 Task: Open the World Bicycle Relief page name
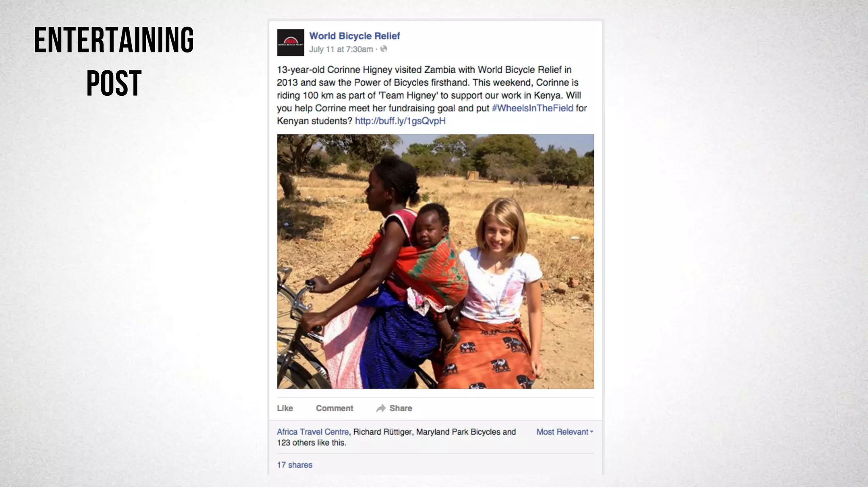(354, 36)
